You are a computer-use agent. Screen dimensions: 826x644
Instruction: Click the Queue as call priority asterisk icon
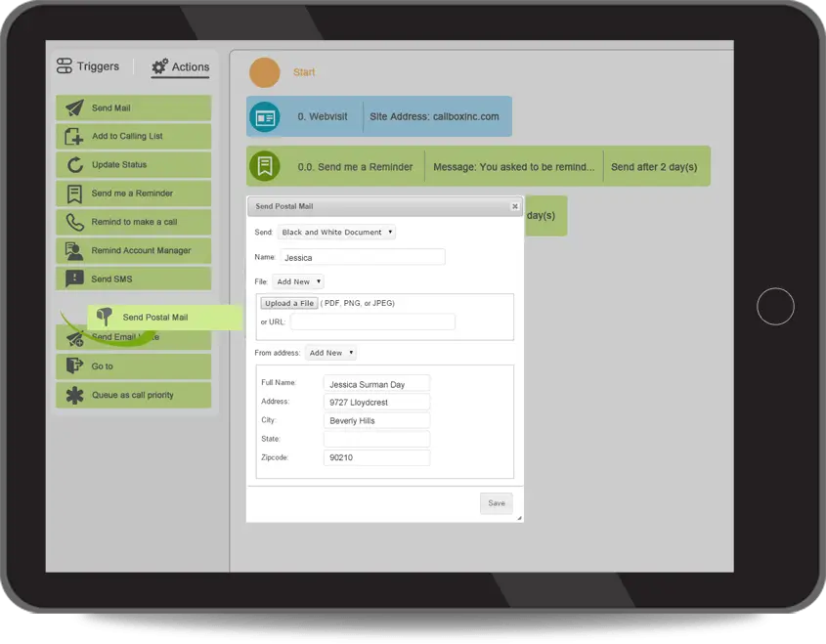[x=75, y=396]
